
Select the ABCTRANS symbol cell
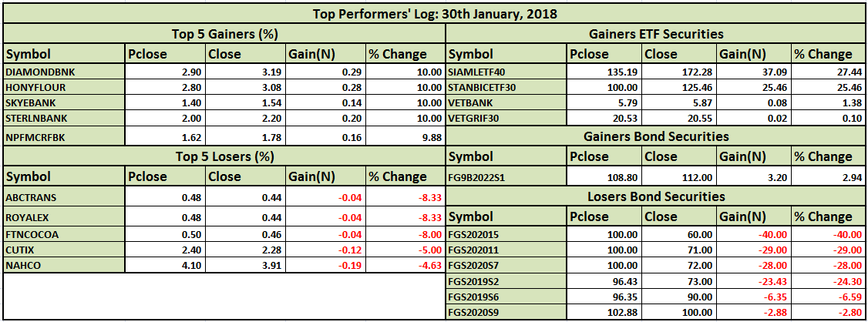coord(63,196)
